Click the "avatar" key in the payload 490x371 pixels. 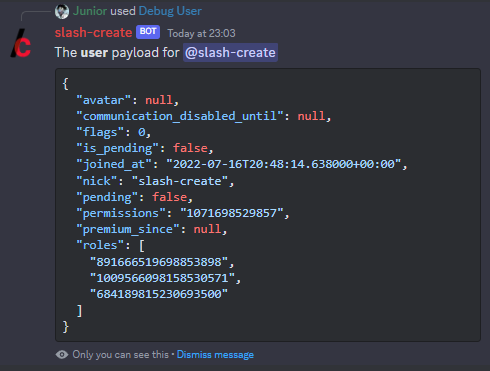[x=104, y=100]
